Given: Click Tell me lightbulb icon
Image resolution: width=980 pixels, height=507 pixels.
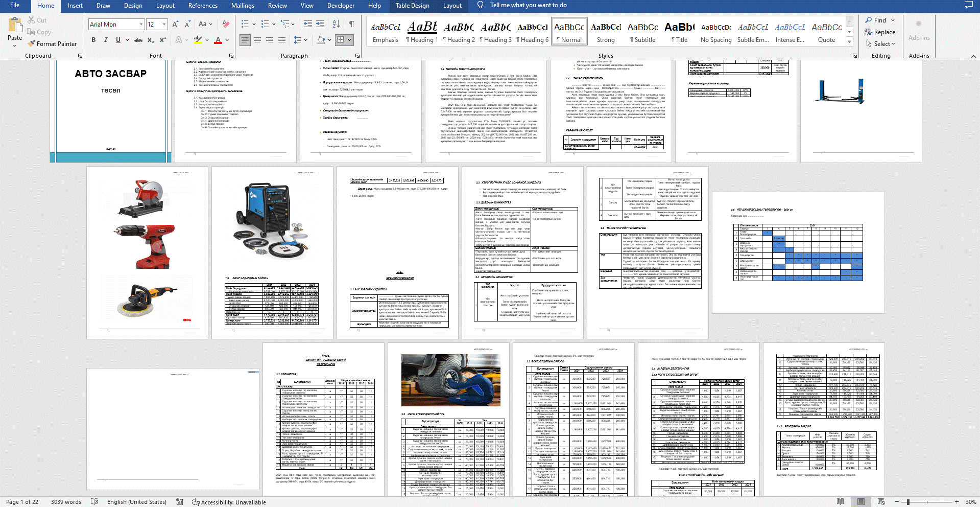Looking at the screenshot, I should (480, 5).
